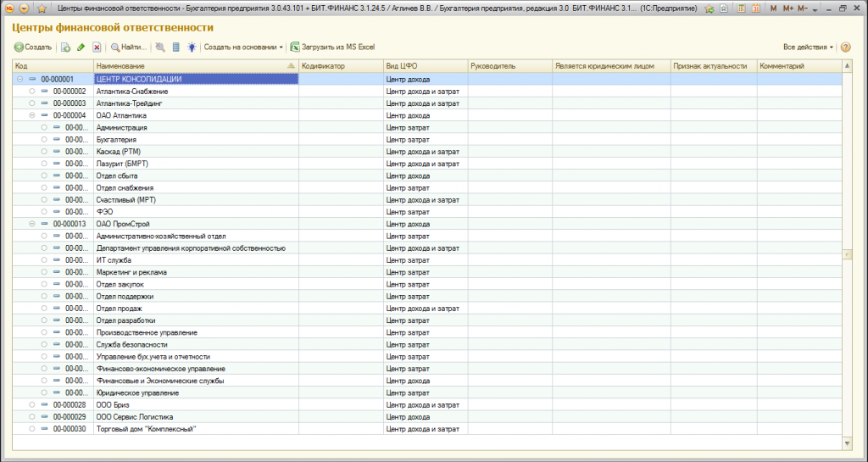Image resolution: width=868 pixels, height=462 pixels.
Task: Open the calculator icon in title bar
Action: click(x=740, y=8)
